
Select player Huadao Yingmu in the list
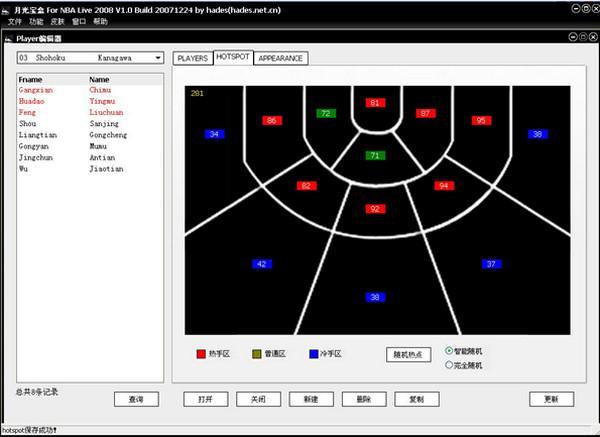[x=90, y=101]
